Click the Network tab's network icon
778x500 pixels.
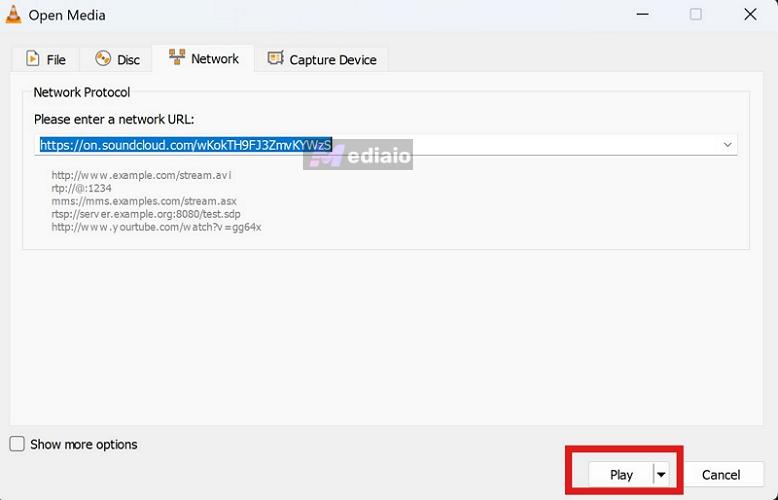[177, 57]
